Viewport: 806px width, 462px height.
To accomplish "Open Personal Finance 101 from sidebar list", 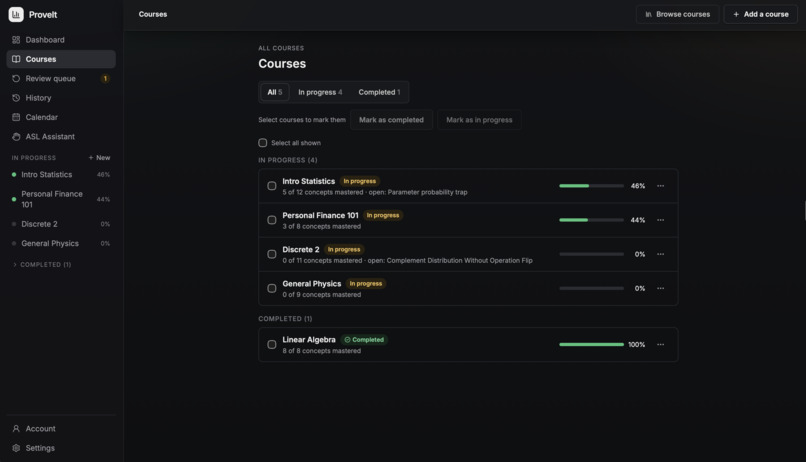I will (61, 199).
